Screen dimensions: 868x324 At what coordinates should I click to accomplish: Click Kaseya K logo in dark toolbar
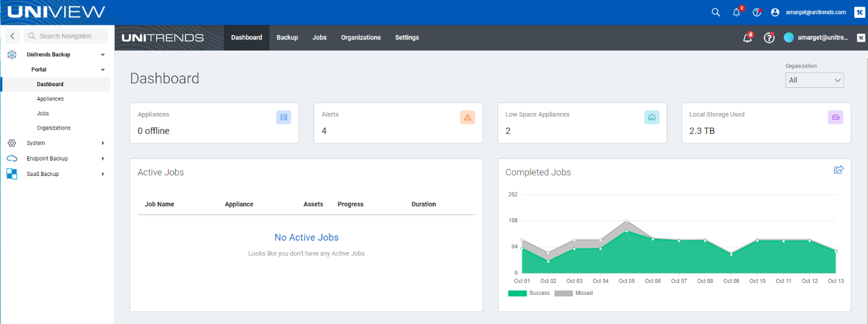click(861, 37)
